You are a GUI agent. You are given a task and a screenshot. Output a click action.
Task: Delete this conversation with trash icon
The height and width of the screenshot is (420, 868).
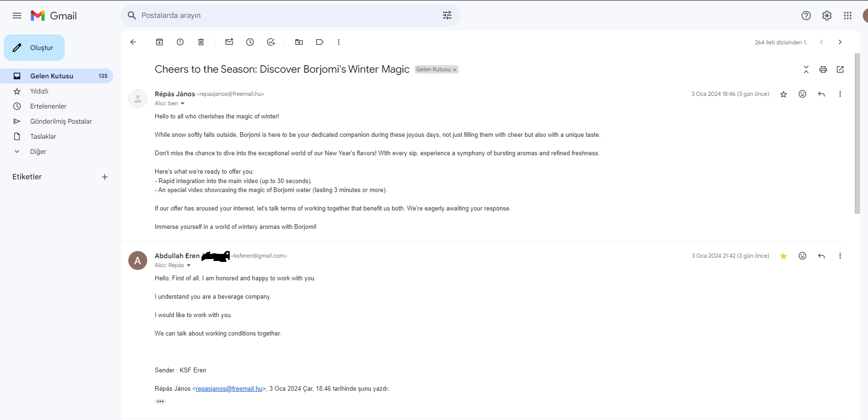tap(201, 42)
